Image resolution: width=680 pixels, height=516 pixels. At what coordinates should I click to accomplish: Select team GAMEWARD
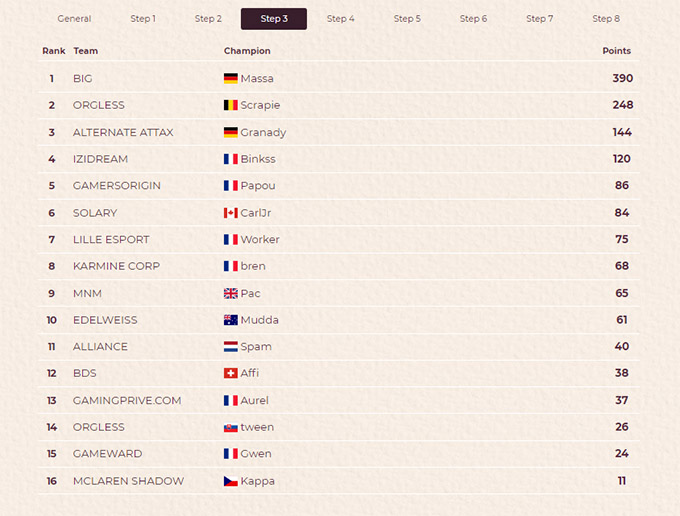108,454
